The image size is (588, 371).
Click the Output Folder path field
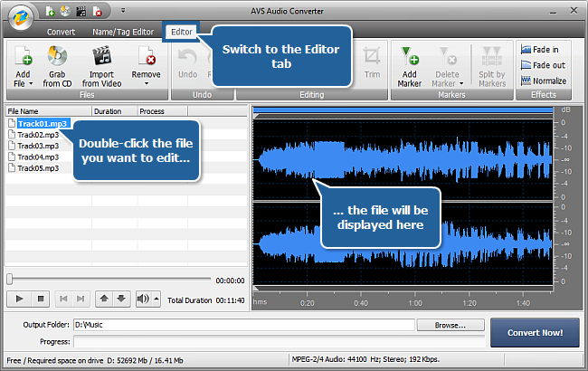(x=244, y=325)
